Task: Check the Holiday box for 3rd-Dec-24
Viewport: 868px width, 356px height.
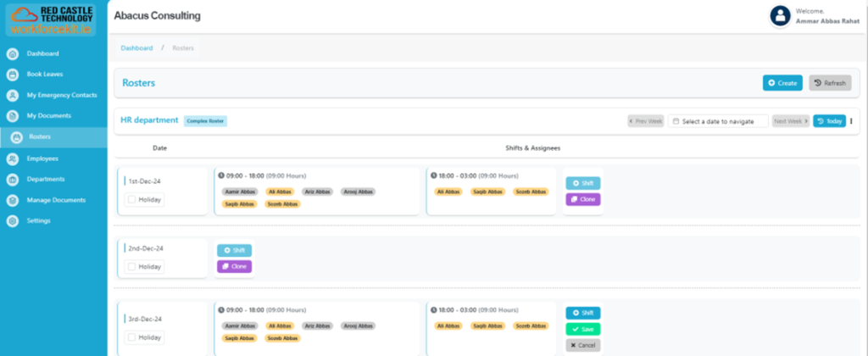Action: [131, 337]
